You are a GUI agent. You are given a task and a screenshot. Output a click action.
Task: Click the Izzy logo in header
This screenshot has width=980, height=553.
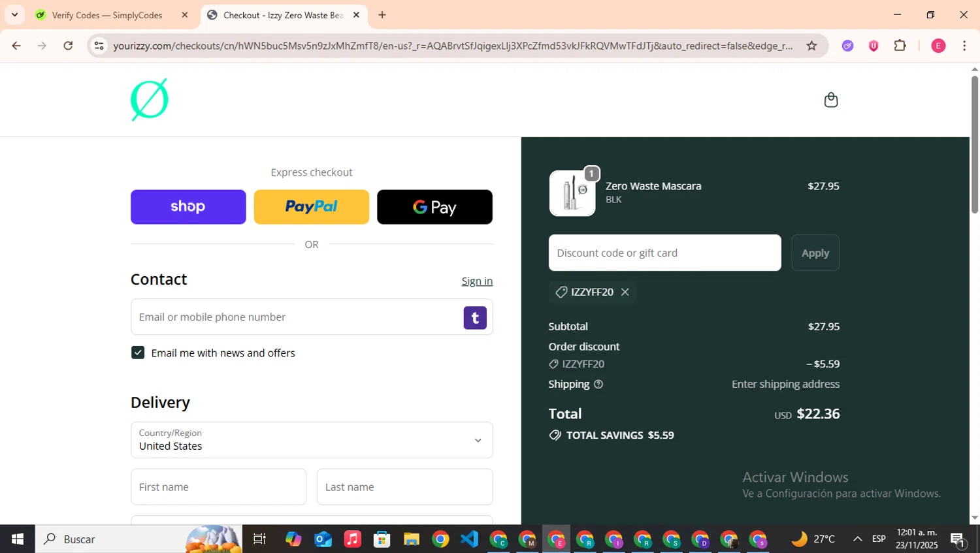point(150,100)
